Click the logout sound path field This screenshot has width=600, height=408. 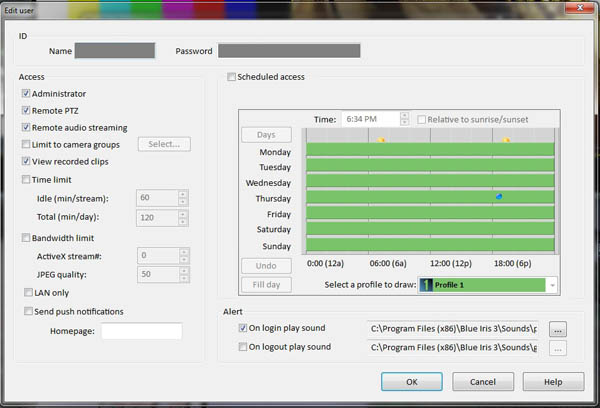click(453, 348)
